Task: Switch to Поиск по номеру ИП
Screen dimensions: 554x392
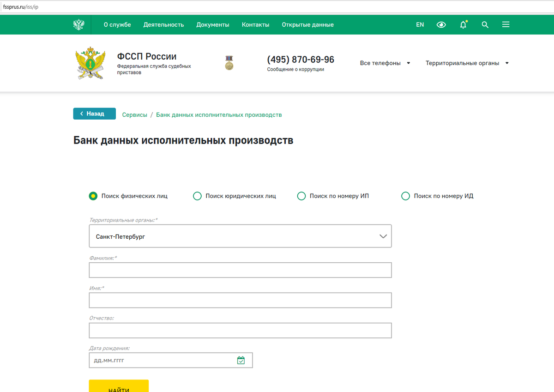Action: click(x=301, y=196)
